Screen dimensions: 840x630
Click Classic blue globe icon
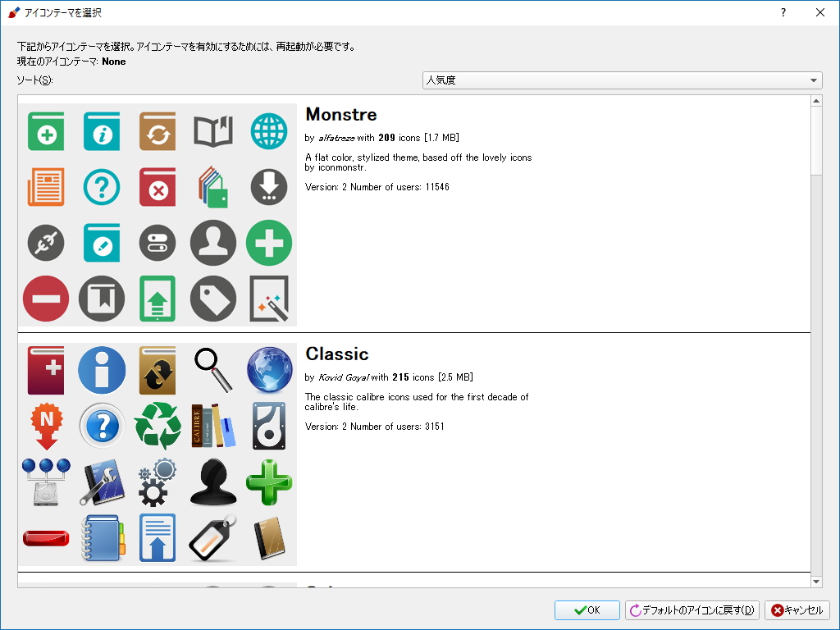click(x=269, y=370)
